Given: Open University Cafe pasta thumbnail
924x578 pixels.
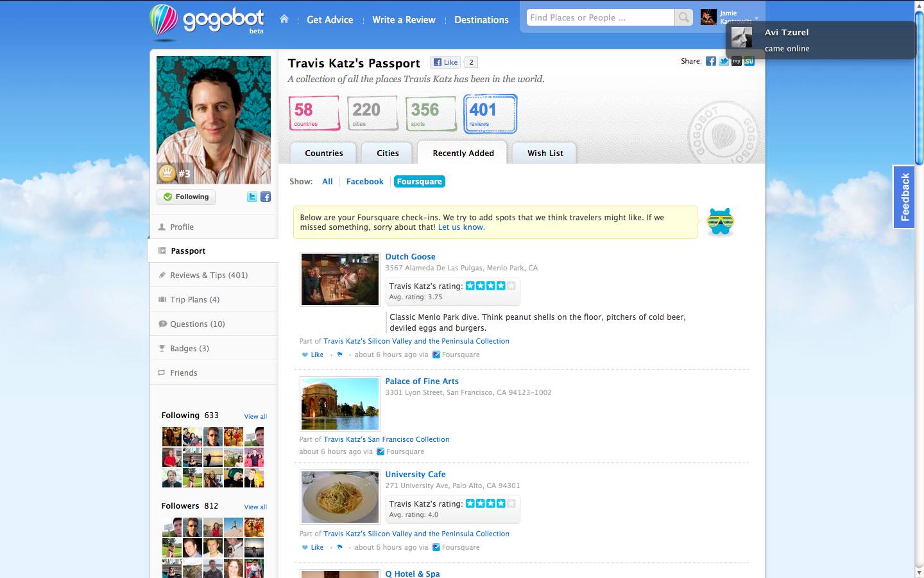Looking at the screenshot, I should tap(340, 497).
